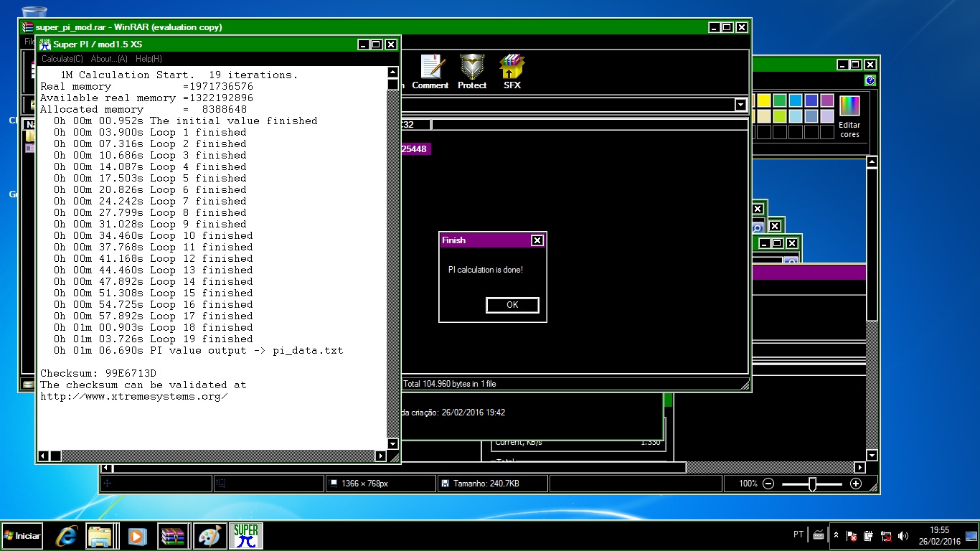Click the Editar cores rainbow button

[x=849, y=116]
